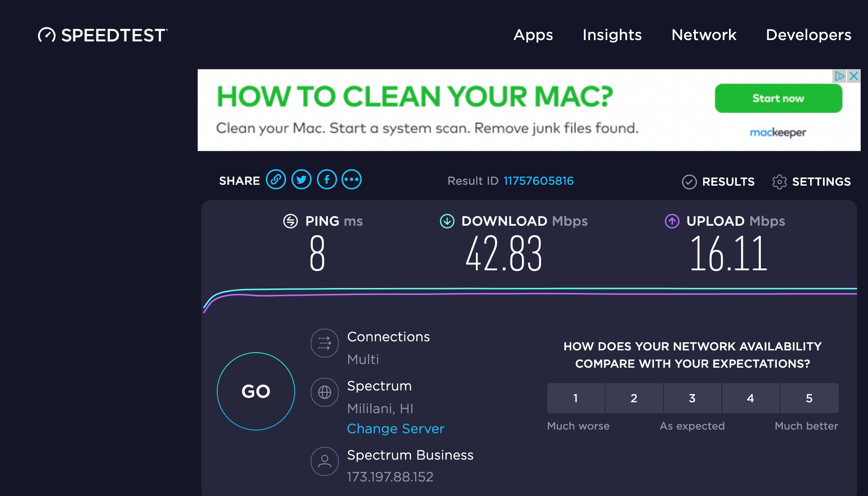Open more sharing options
Screen dimensions: 868x496
pos(351,179)
